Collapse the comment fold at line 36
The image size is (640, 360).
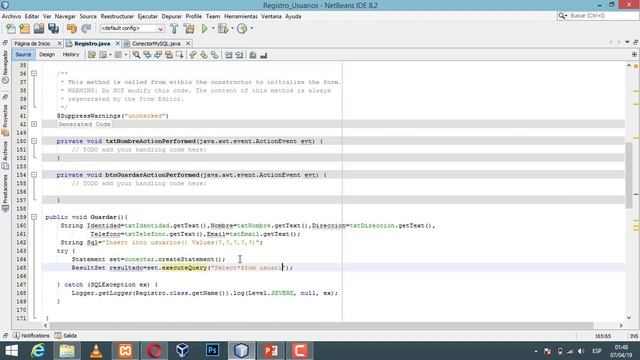pos(34,73)
